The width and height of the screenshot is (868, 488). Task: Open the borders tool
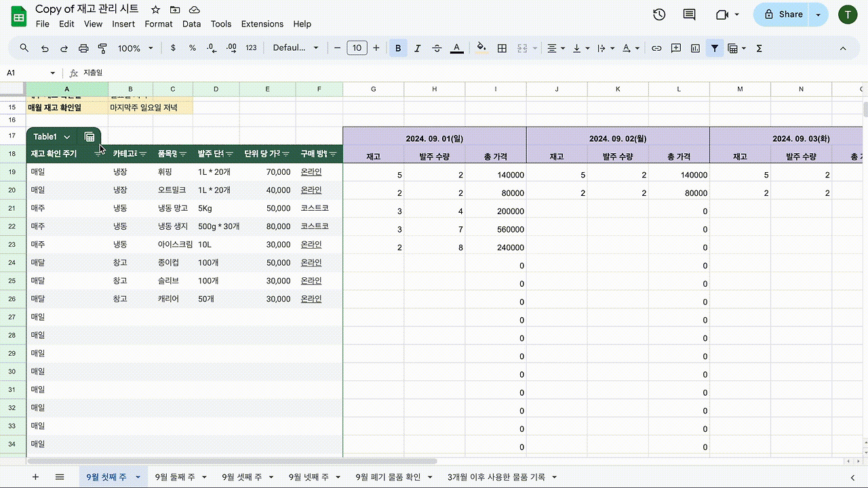pos(502,48)
